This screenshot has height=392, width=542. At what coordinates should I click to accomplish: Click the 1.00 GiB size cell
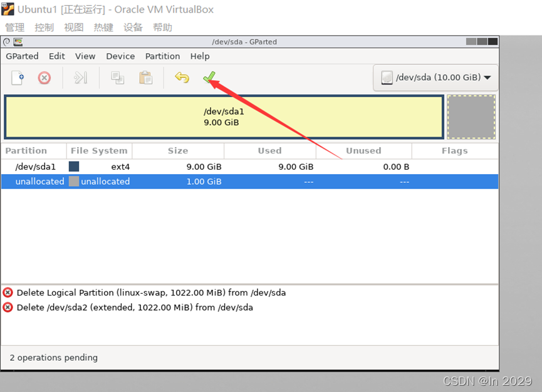coord(204,182)
